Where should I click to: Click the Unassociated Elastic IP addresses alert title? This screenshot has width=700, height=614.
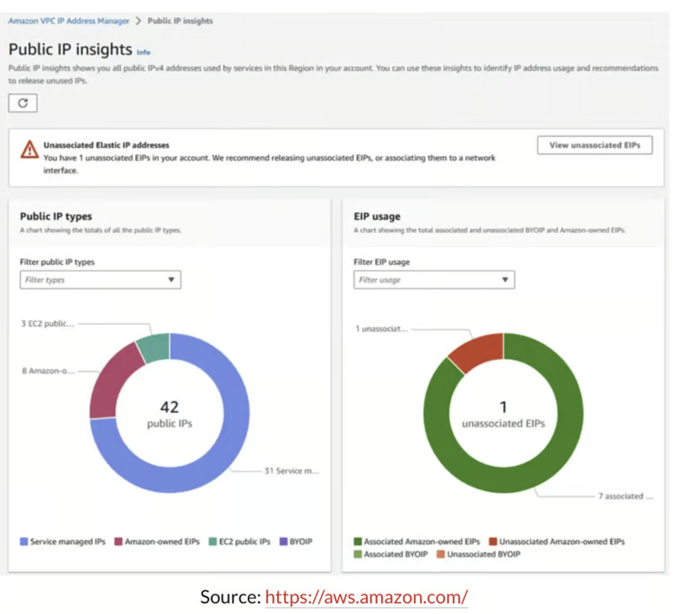click(106, 145)
